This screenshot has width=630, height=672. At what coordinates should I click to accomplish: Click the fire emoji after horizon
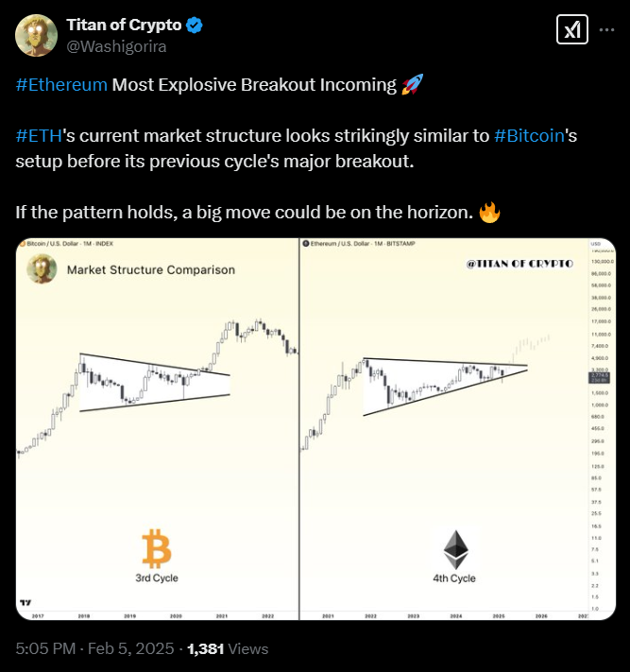click(x=488, y=212)
